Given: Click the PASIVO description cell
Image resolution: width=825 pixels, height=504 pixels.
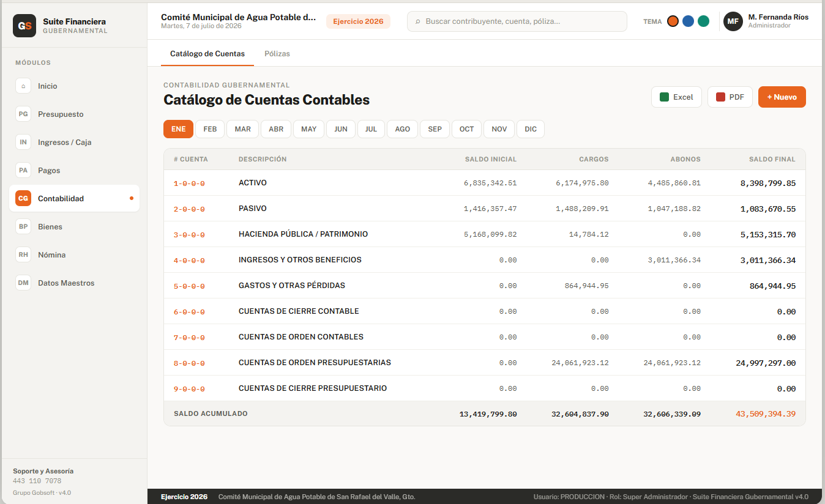Looking at the screenshot, I should pos(253,209).
